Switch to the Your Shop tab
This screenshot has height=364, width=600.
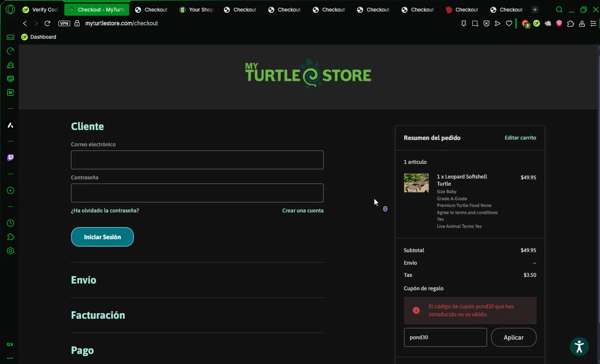197,10
